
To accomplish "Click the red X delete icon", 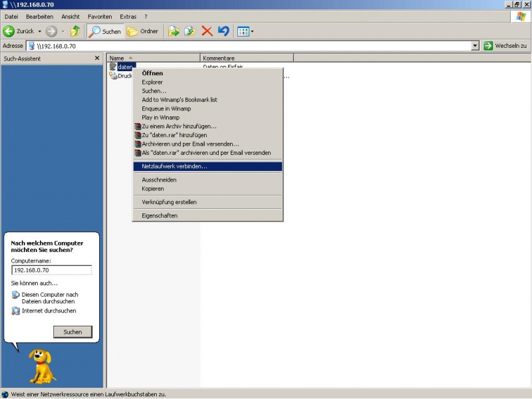I will pyautogui.click(x=207, y=31).
